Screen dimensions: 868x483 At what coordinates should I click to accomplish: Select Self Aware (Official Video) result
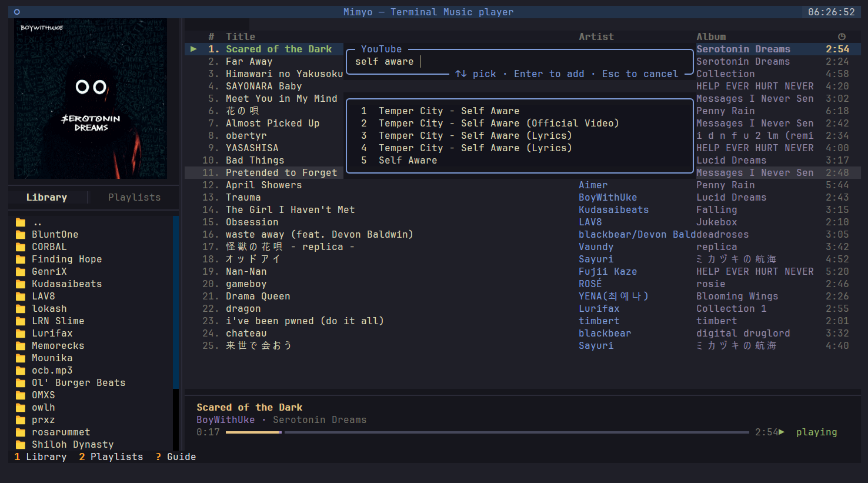490,124
